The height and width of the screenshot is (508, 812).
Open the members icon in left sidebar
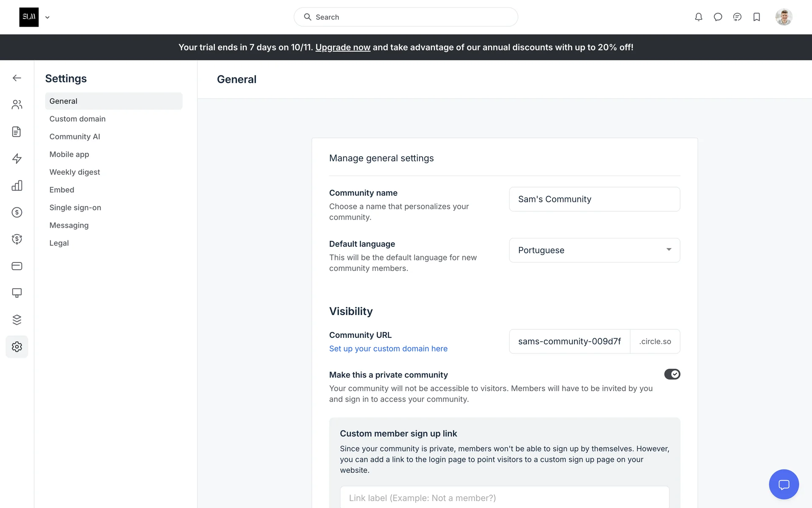17,105
